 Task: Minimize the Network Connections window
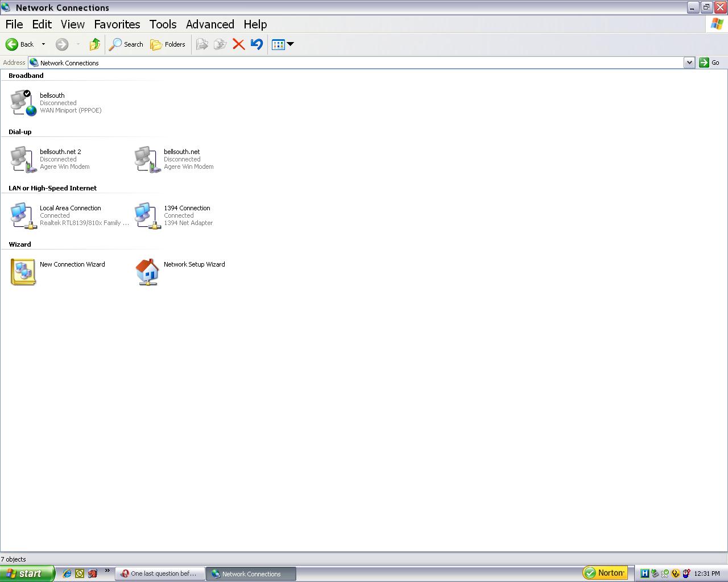[x=692, y=7]
